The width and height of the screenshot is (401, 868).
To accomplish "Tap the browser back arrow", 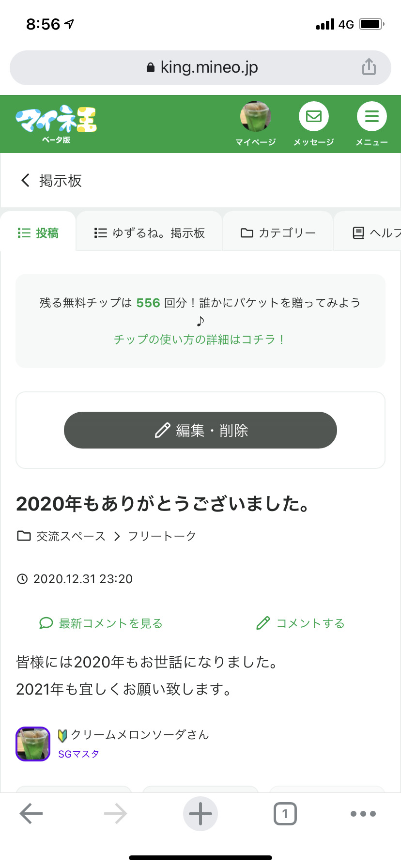I will [x=31, y=814].
